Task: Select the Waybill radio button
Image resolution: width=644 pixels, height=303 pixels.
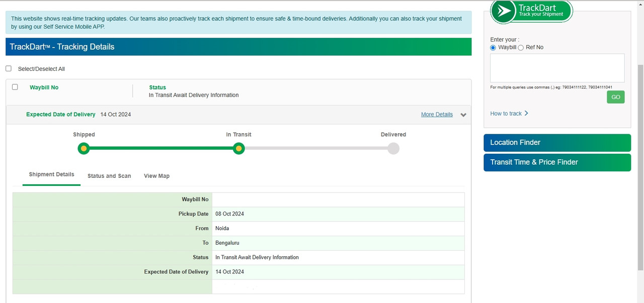Action: tap(493, 48)
